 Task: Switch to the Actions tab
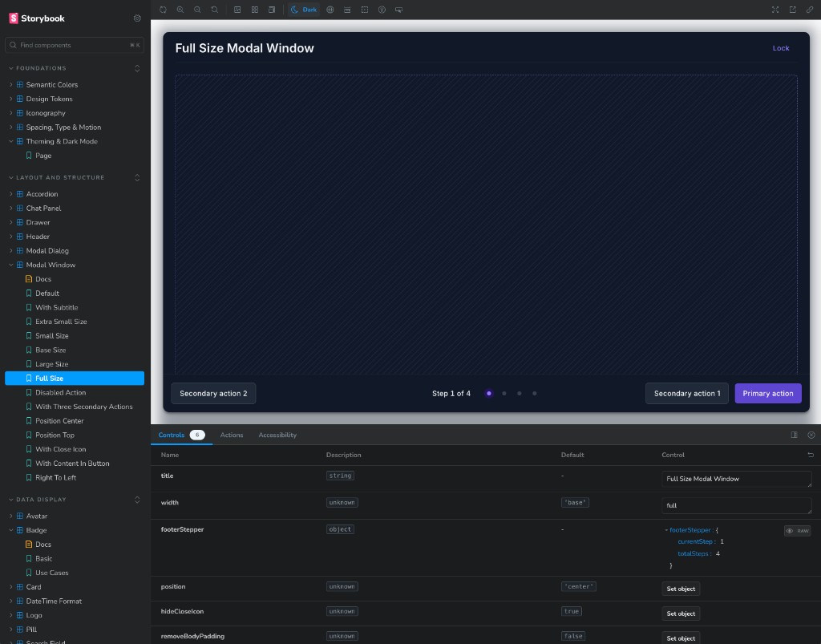click(x=232, y=435)
